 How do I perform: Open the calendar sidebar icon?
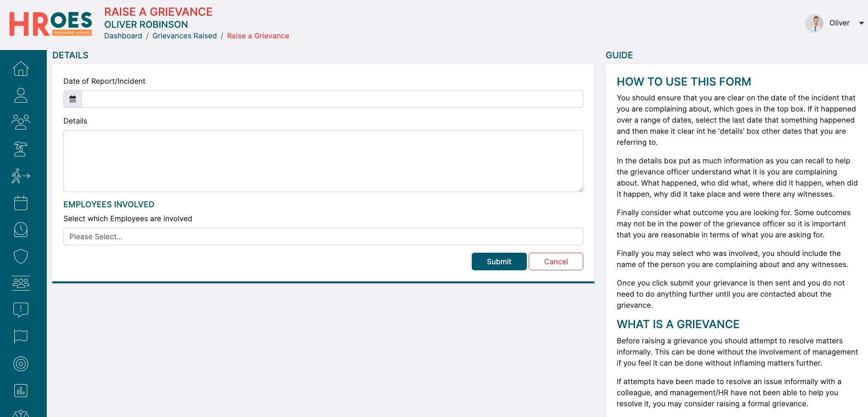[x=21, y=203]
